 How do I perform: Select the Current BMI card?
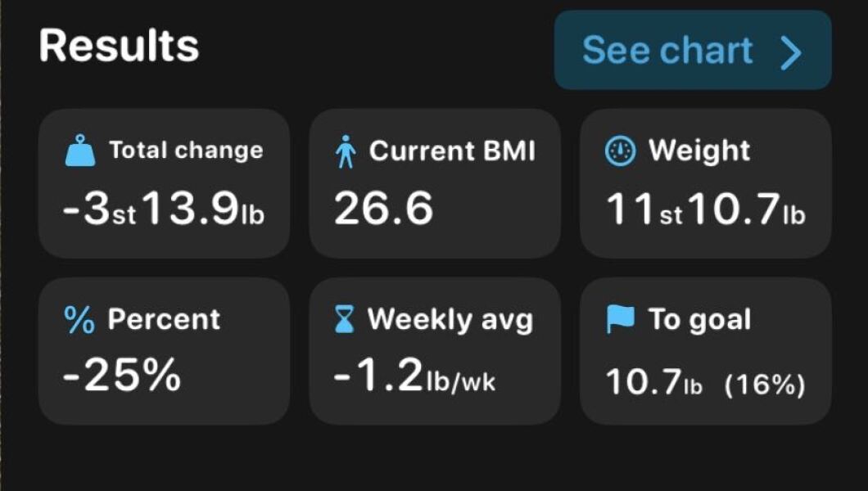point(435,183)
